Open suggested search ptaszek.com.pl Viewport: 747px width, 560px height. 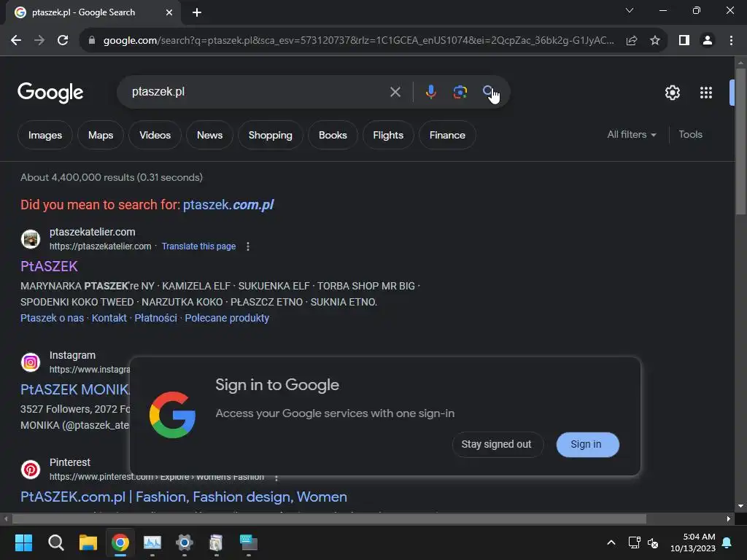point(228,205)
